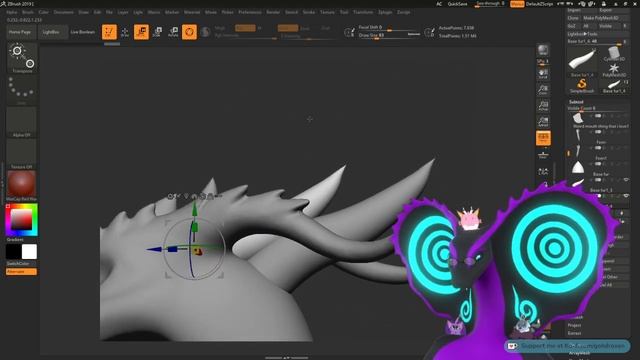Toggle the Floor grid button
This screenshot has width=640, height=360.
click(x=543, y=155)
